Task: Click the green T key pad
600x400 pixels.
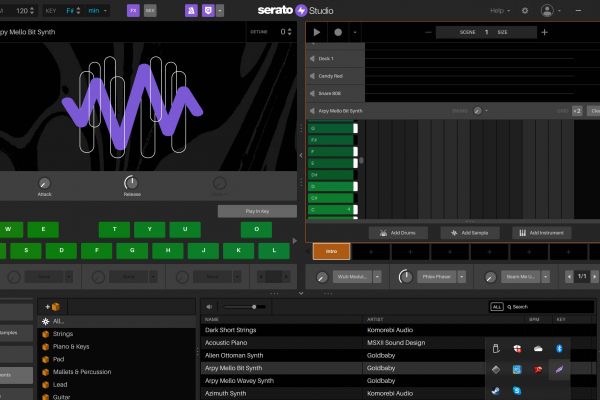Action: 114,229
